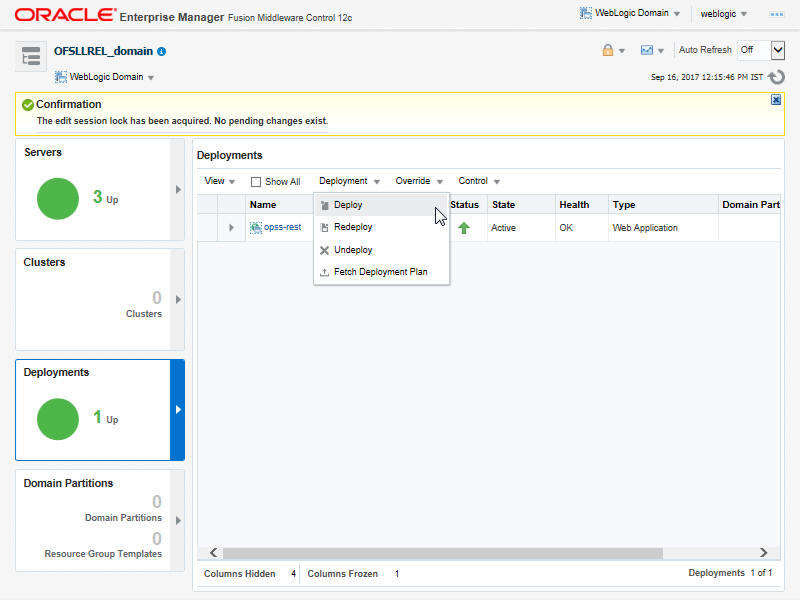This screenshot has height=600, width=800.
Task: Open the Servers panel tile
Action: [99, 189]
